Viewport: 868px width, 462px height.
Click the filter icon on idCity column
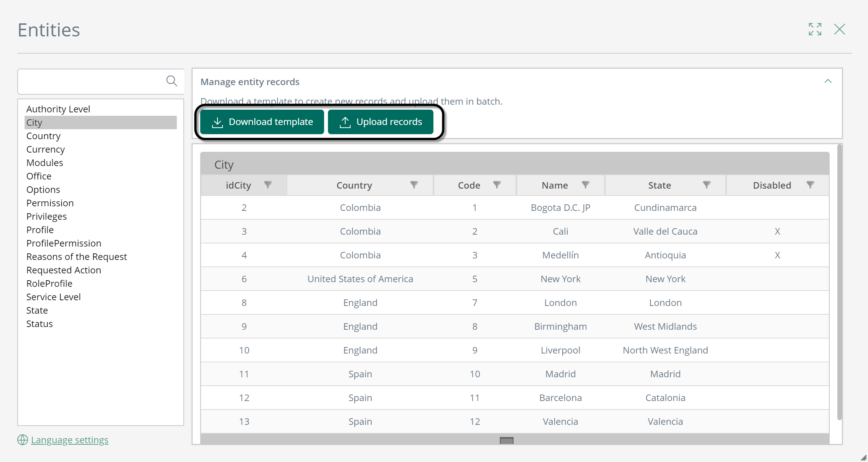[x=268, y=185]
